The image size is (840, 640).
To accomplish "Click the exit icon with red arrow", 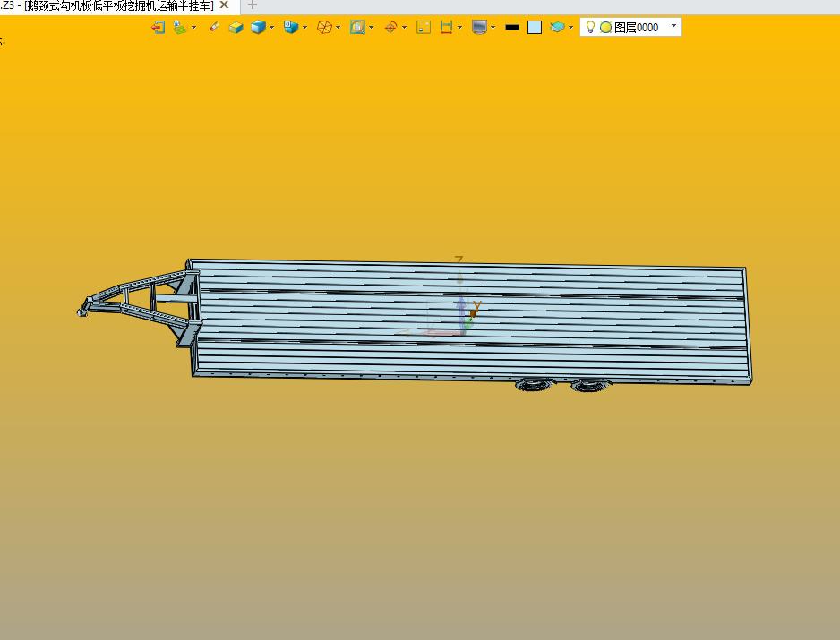I will pos(158,27).
